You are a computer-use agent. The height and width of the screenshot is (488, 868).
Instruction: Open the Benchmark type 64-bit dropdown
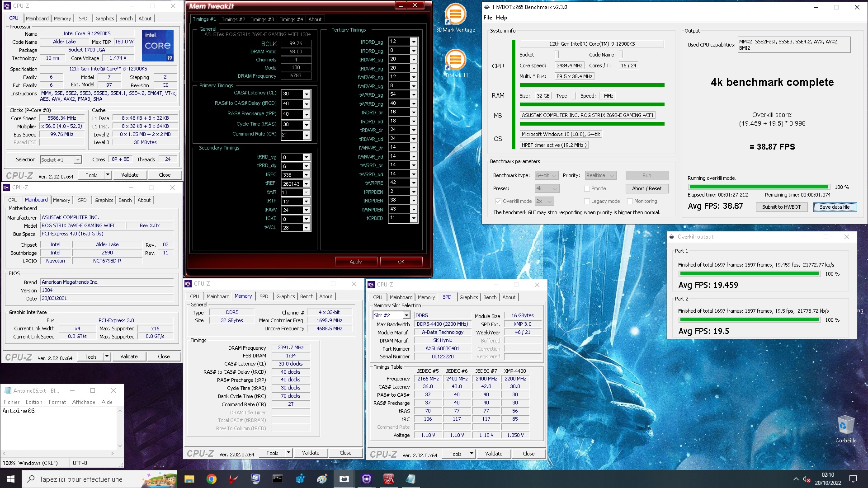coord(547,175)
